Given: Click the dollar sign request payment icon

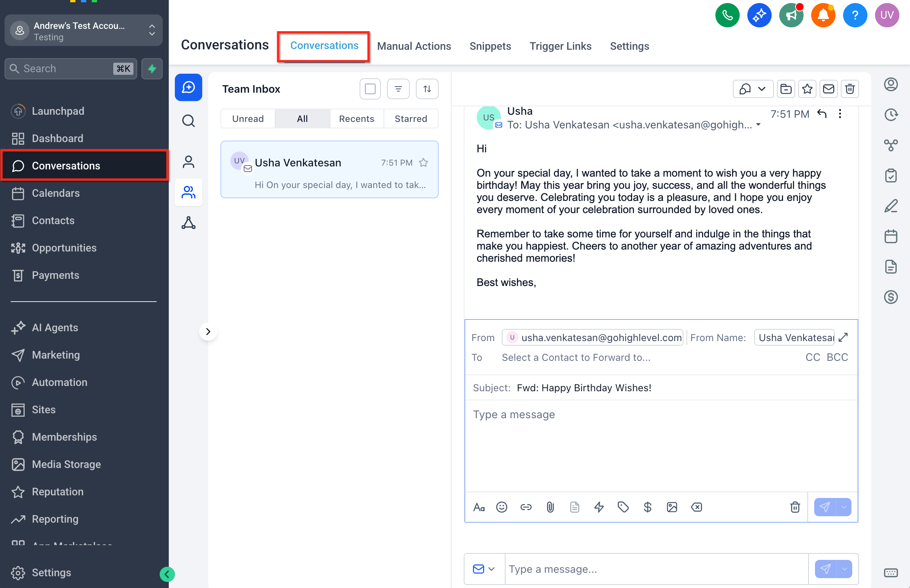Looking at the screenshot, I should click(x=647, y=507).
